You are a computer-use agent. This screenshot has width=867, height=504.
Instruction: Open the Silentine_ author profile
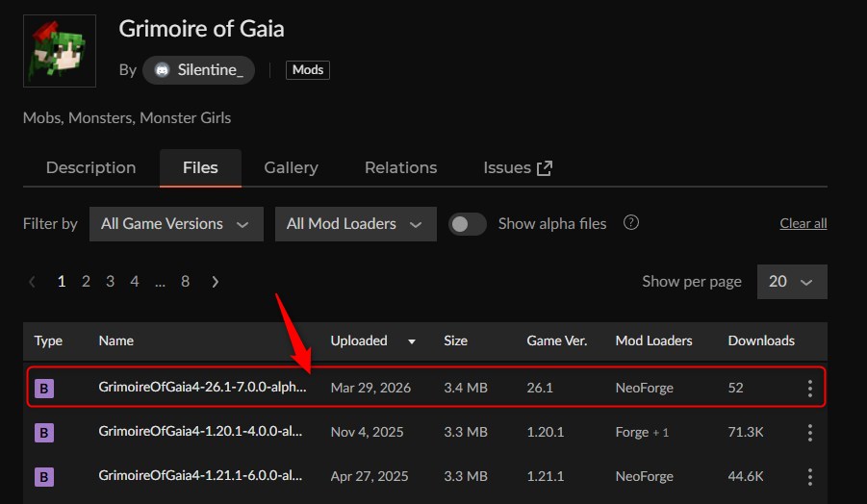point(198,70)
